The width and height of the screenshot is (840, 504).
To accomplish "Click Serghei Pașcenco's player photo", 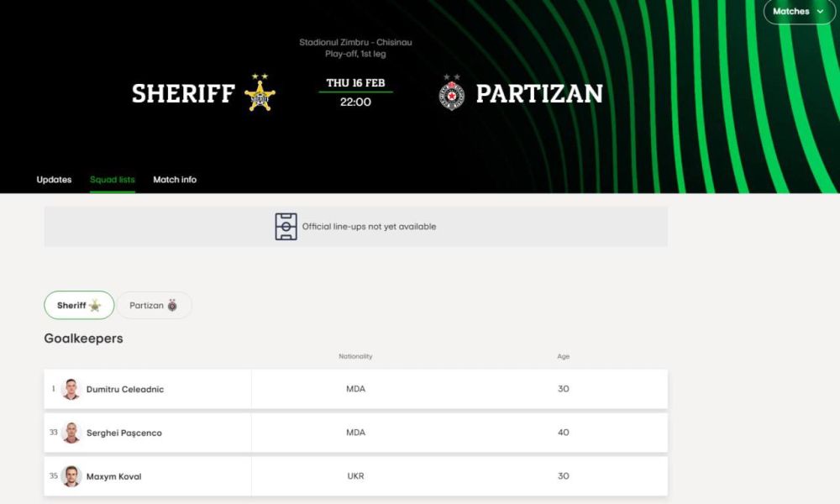I will pyautogui.click(x=71, y=433).
